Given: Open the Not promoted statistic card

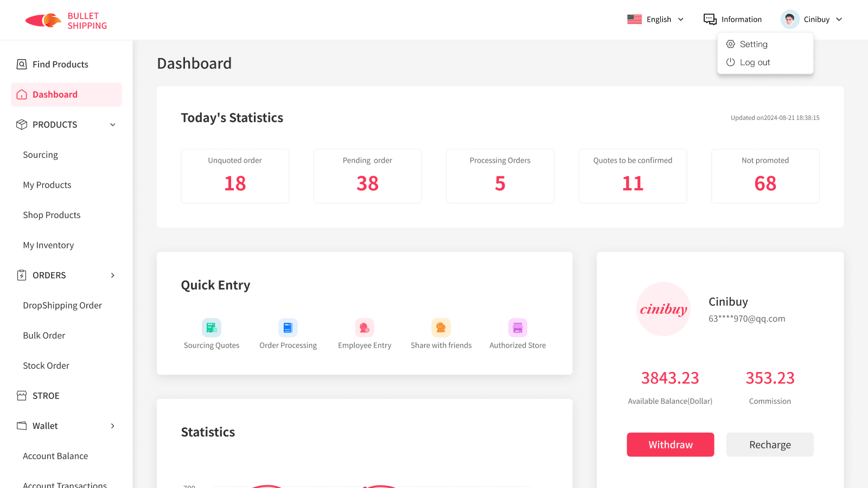Looking at the screenshot, I should pos(765,176).
